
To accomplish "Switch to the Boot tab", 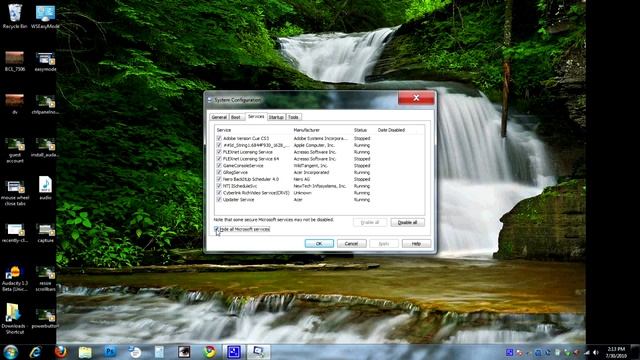I will click(236, 117).
